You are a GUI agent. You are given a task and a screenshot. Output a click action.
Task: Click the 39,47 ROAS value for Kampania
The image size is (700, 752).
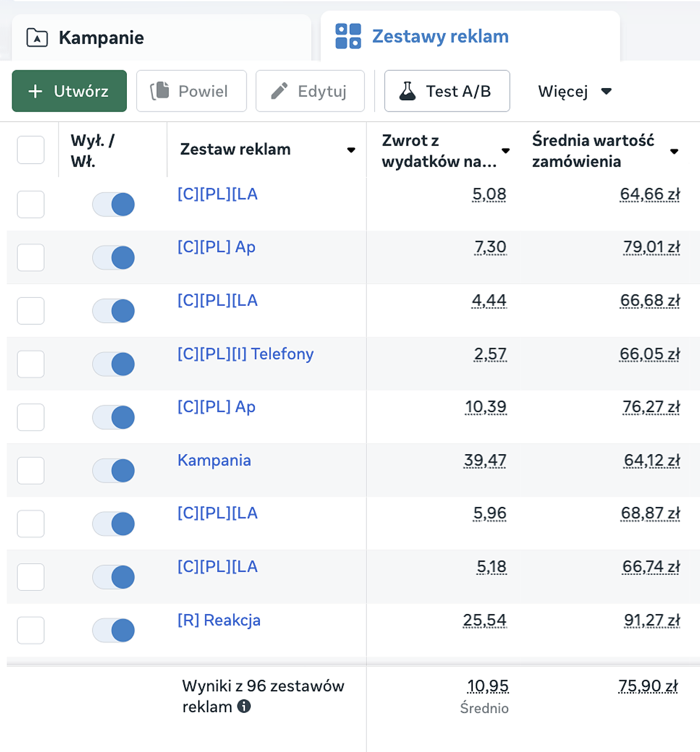click(x=485, y=460)
